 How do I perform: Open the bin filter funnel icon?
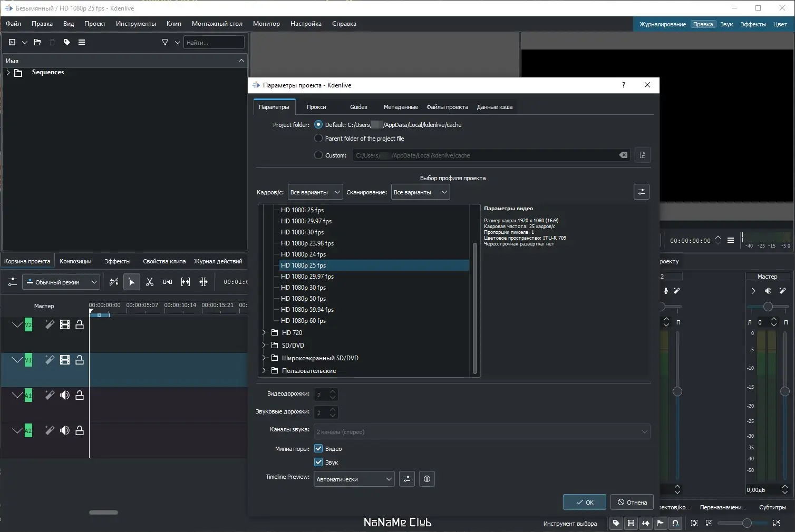point(165,42)
